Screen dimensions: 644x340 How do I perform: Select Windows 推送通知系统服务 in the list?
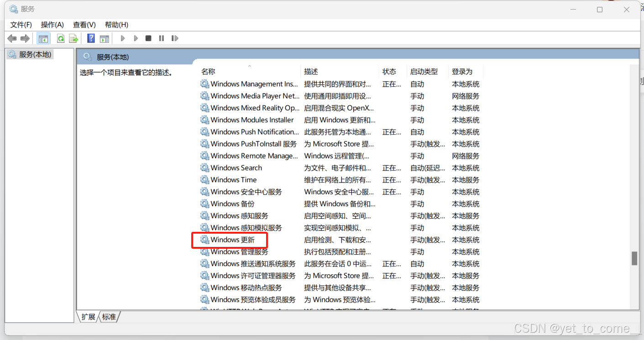(x=253, y=264)
